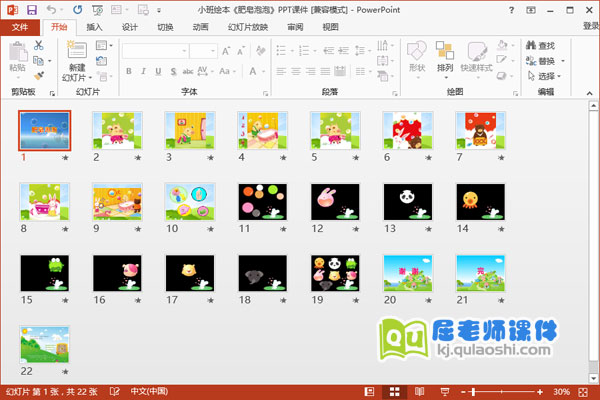Open the font name combo box
This screenshot has width=600, height=400.
point(155,51)
